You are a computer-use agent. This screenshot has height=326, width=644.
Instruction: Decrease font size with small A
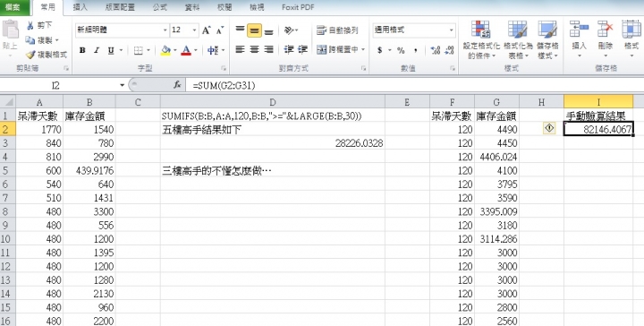tap(220, 30)
